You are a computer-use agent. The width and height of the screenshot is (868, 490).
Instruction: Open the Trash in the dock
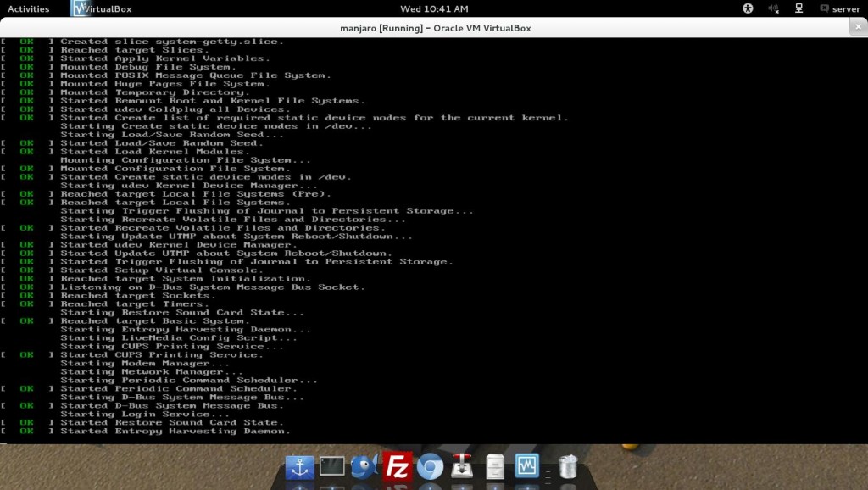(x=568, y=467)
